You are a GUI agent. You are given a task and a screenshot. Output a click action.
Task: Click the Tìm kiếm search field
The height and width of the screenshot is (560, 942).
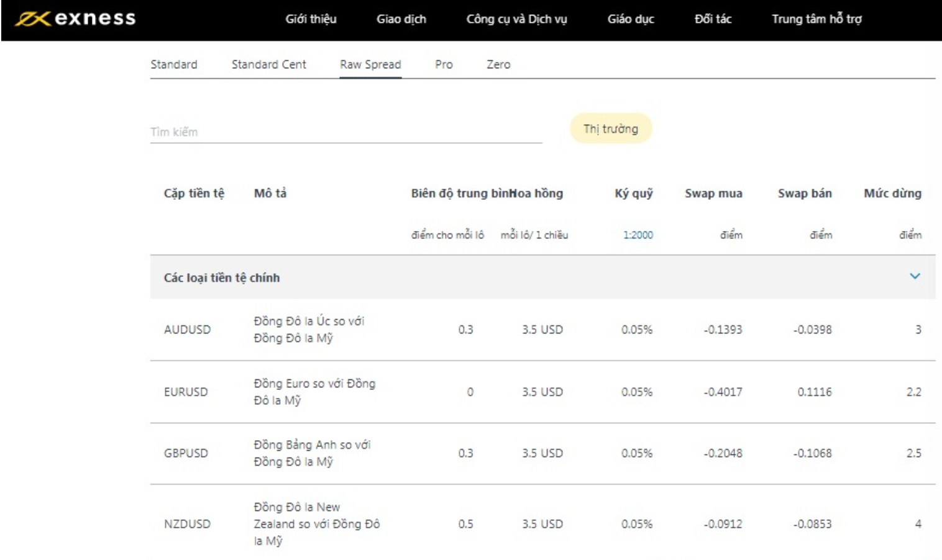[346, 132]
